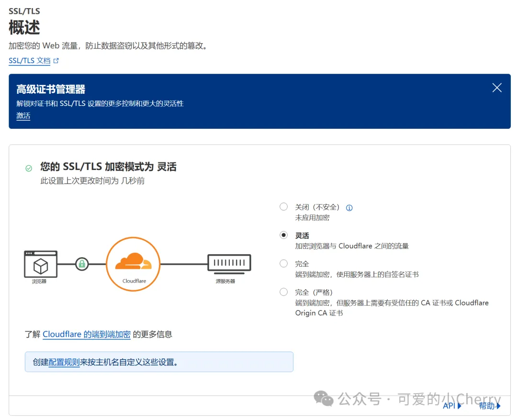Click the 高级证书管理器 banner heading
Screen dimensions: 517x420
(x=51, y=89)
